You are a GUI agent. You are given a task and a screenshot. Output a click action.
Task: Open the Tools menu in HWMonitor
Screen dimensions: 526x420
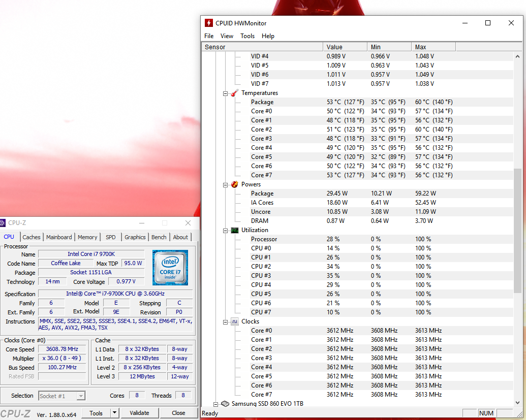247,36
